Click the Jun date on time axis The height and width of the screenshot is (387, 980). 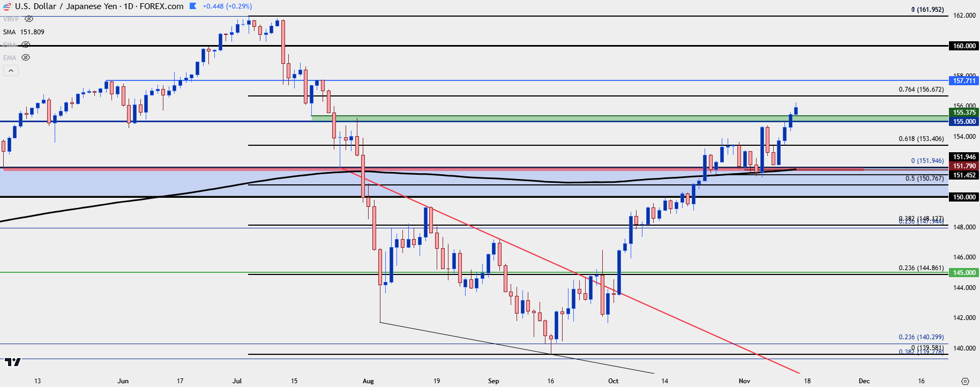coord(123,381)
